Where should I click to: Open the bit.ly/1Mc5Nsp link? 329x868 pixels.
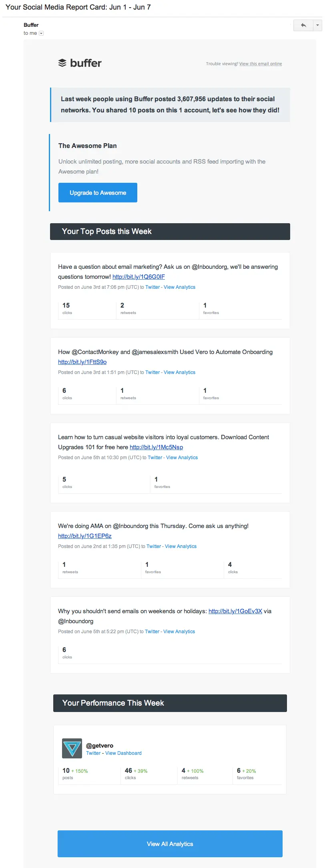coord(156,447)
